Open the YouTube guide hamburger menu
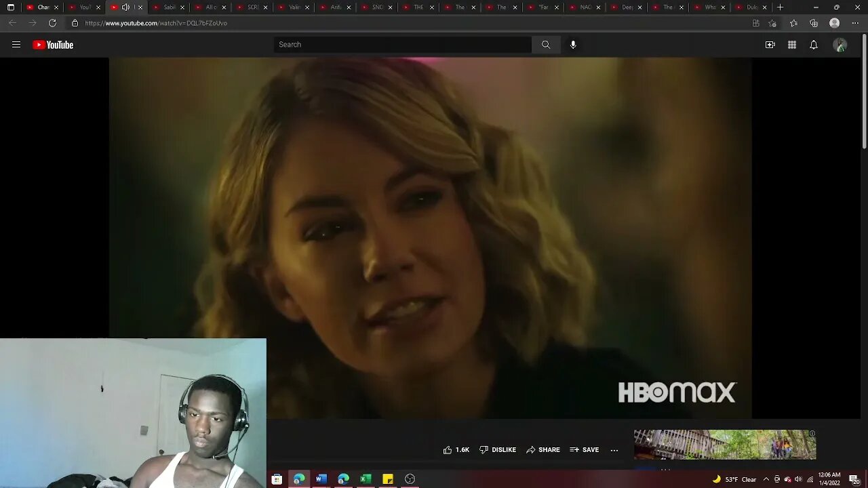 coord(16,45)
